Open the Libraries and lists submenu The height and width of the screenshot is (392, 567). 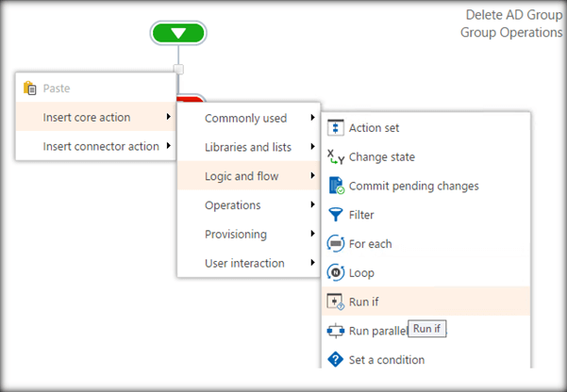248,147
